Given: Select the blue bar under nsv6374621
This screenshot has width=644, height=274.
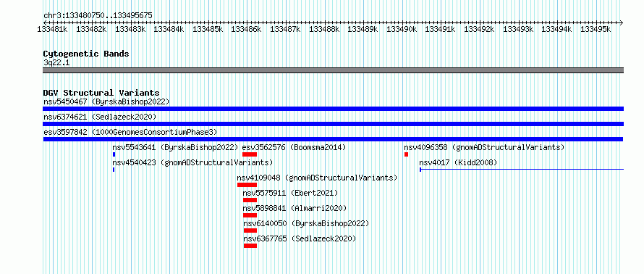Looking at the screenshot, I should [x=333, y=124].
